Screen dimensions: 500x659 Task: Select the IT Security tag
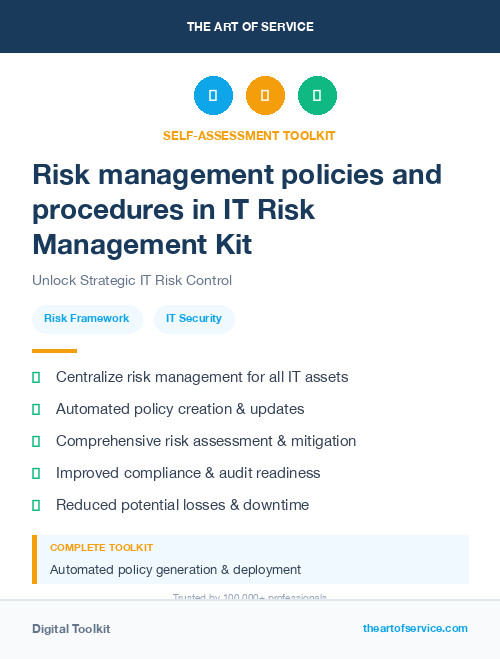click(x=194, y=319)
